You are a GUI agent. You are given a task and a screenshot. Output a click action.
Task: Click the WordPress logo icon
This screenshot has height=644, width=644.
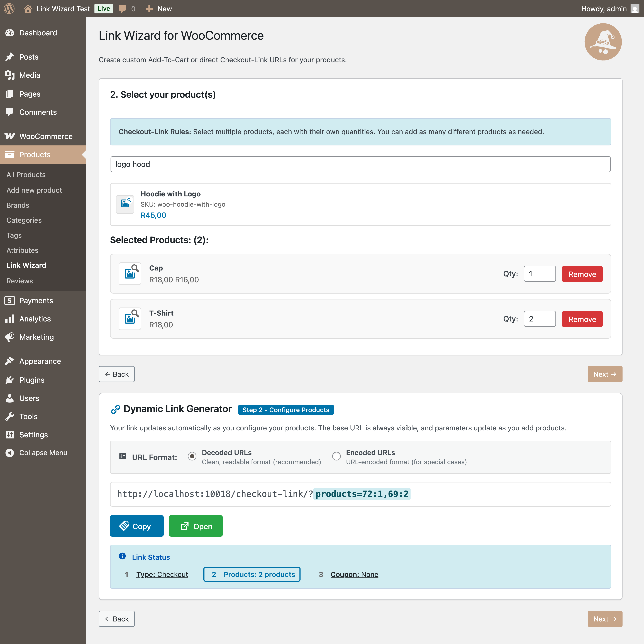pos(9,9)
